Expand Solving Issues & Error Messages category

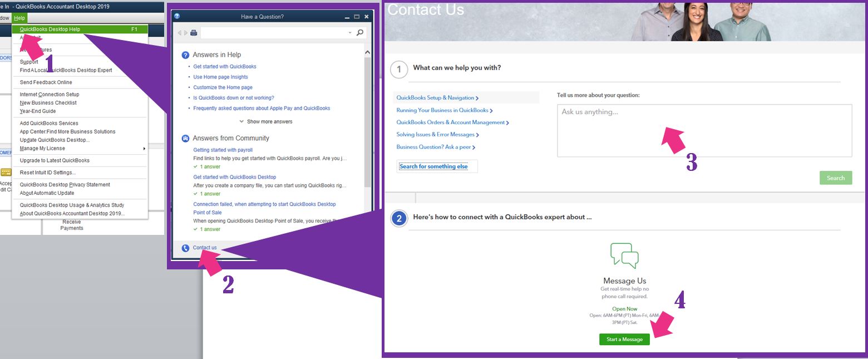click(437, 135)
